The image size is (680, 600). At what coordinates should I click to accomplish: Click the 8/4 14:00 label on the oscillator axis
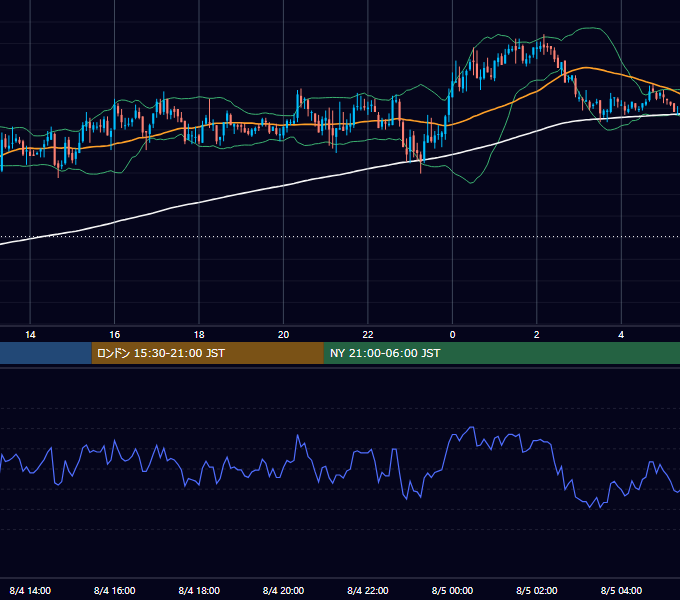click(x=30, y=590)
